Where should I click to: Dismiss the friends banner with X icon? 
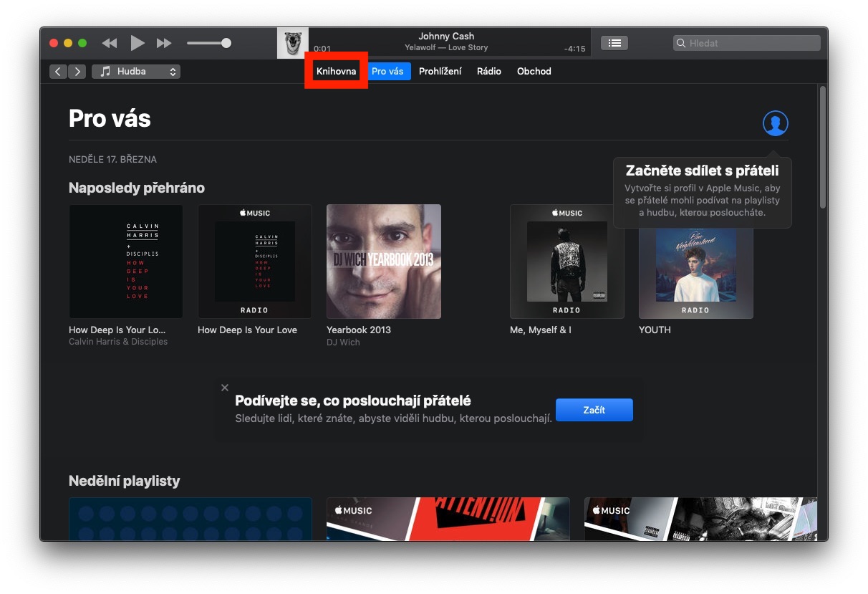pyautogui.click(x=225, y=388)
